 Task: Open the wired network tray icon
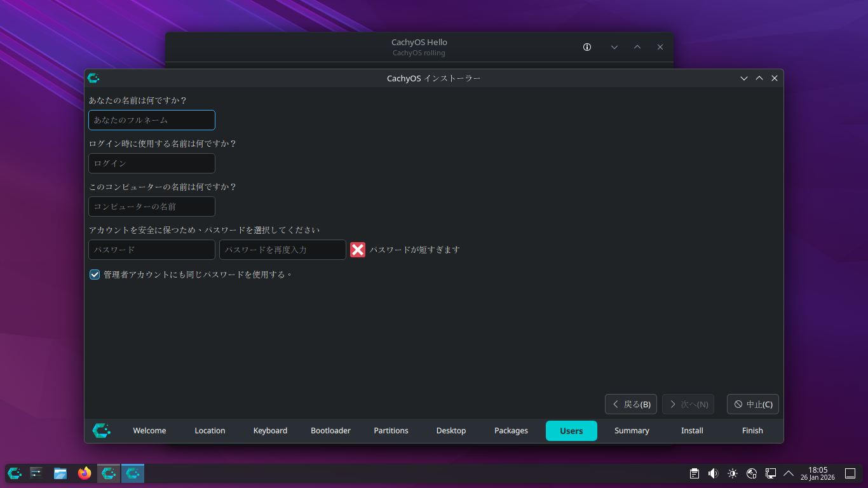[x=771, y=473]
